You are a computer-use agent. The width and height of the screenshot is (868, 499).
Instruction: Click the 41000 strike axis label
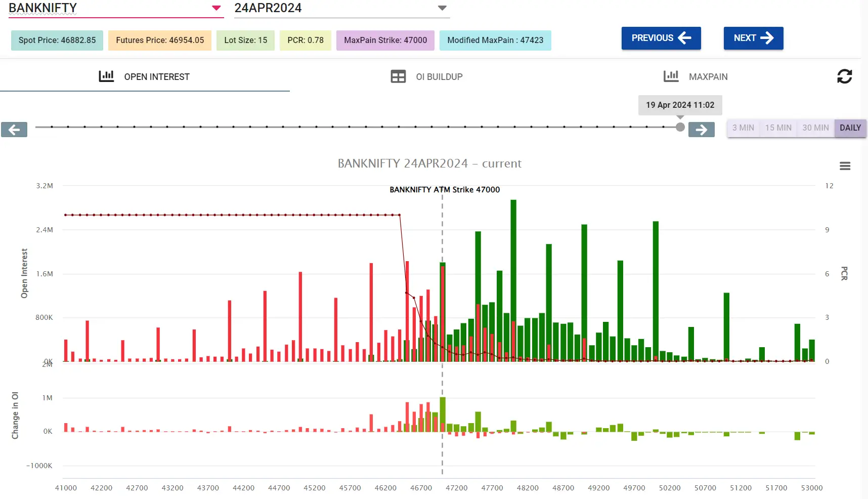coord(66,488)
